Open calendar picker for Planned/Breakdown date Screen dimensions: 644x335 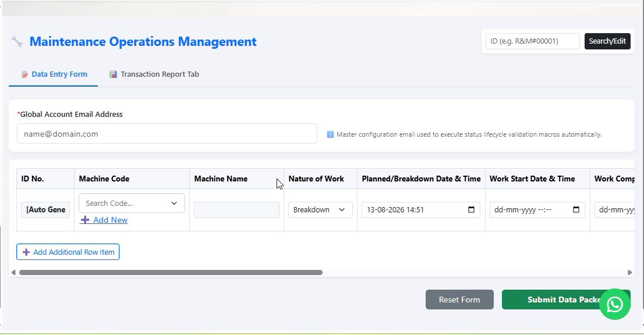[471, 209]
